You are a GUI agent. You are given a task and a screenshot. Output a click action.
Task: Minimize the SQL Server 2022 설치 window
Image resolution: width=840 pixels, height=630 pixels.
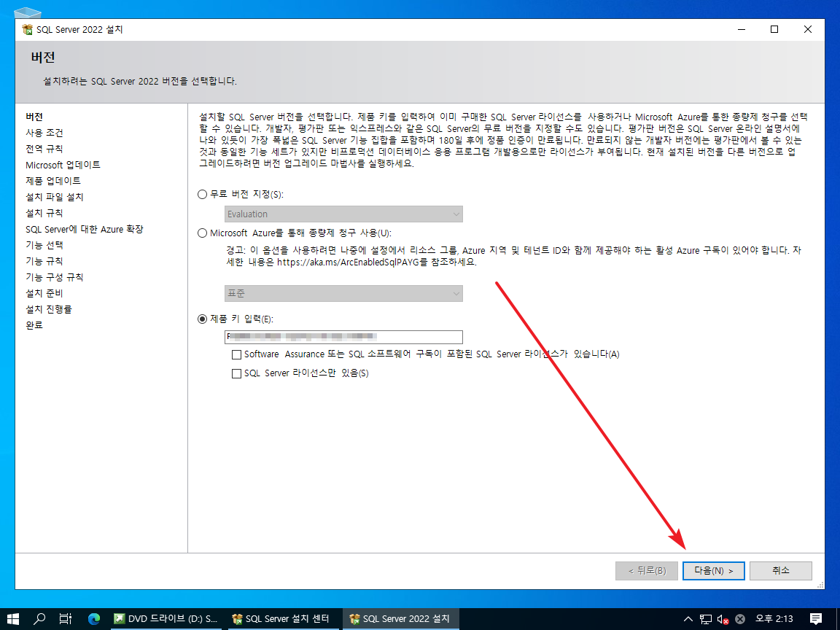coord(742,29)
